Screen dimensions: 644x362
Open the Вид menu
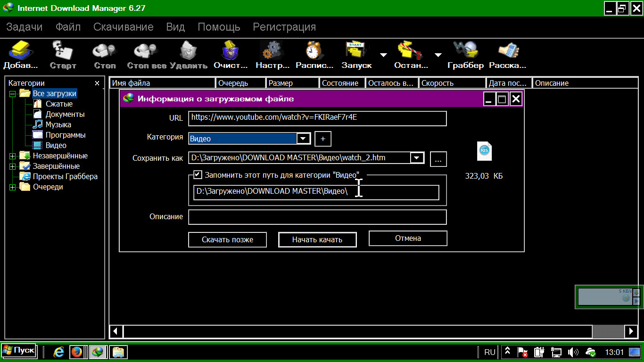click(x=175, y=27)
